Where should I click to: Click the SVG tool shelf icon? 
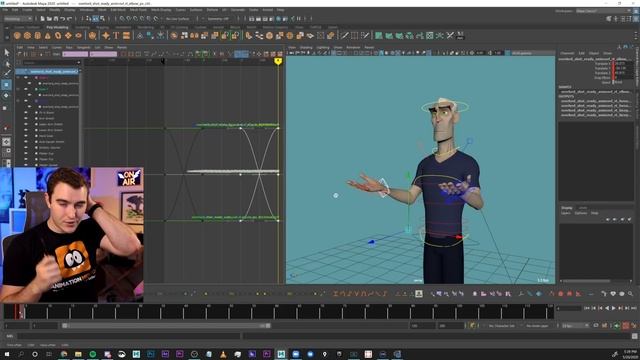pos(127,36)
